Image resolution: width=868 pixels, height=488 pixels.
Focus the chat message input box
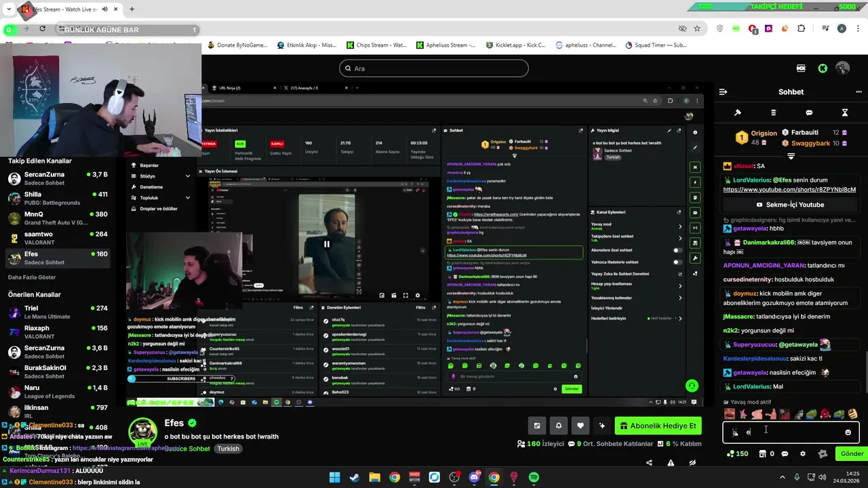pos(791,432)
